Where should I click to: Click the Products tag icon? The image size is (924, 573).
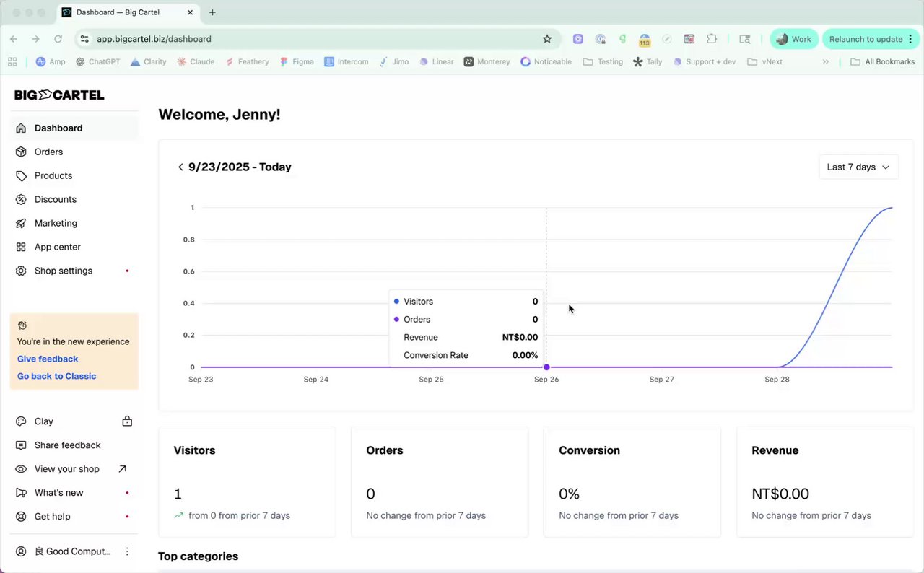[21, 176]
